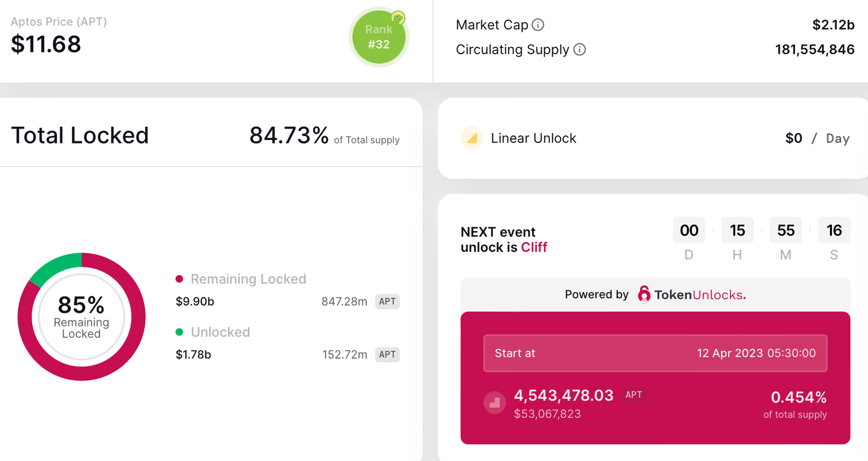Click the Powered by TokenUnlocks link
Screen dimensions: 868x461
click(x=656, y=294)
